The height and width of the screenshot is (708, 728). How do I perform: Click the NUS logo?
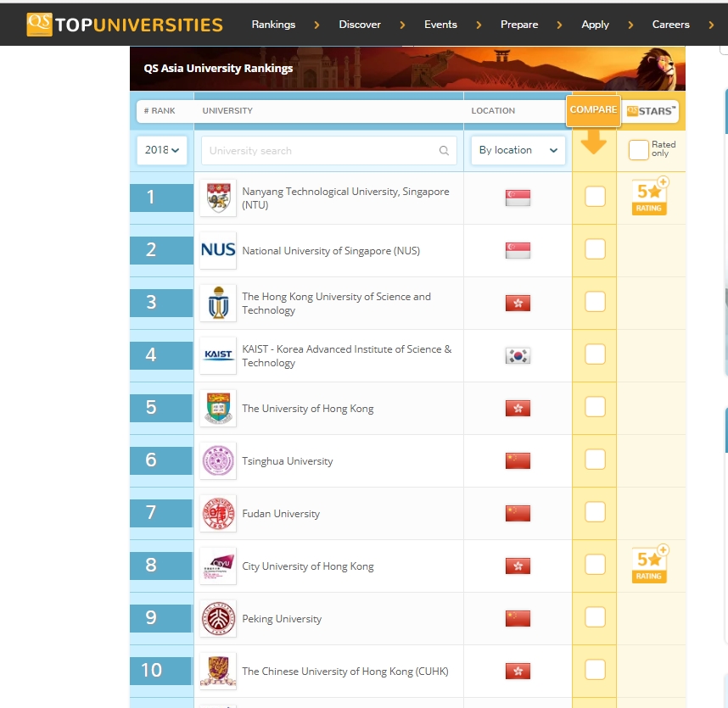pyautogui.click(x=218, y=250)
